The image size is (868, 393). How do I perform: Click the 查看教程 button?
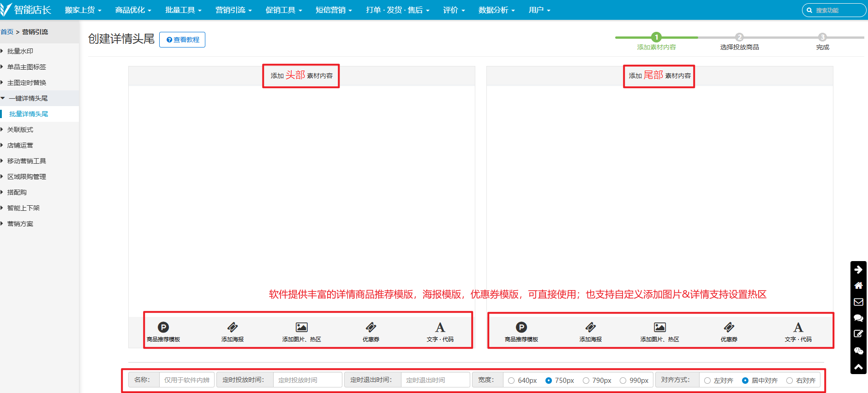click(x=182, y=40)
